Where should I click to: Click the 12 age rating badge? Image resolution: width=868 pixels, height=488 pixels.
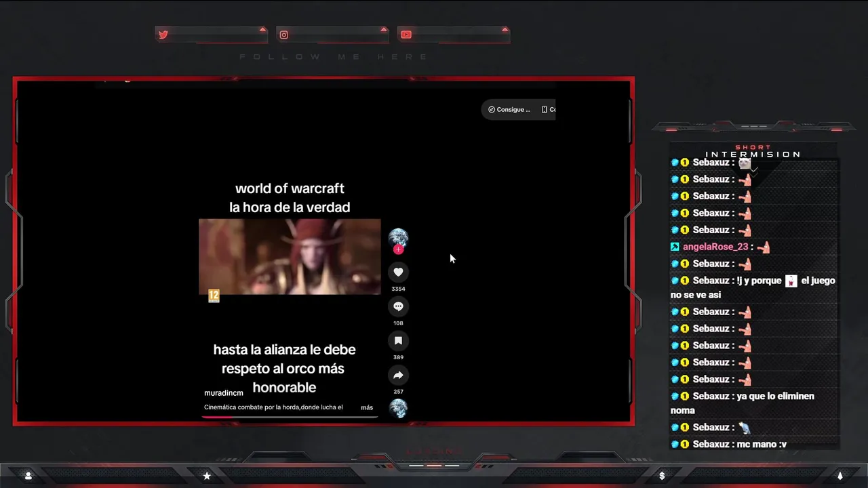(x=214, y=296)
